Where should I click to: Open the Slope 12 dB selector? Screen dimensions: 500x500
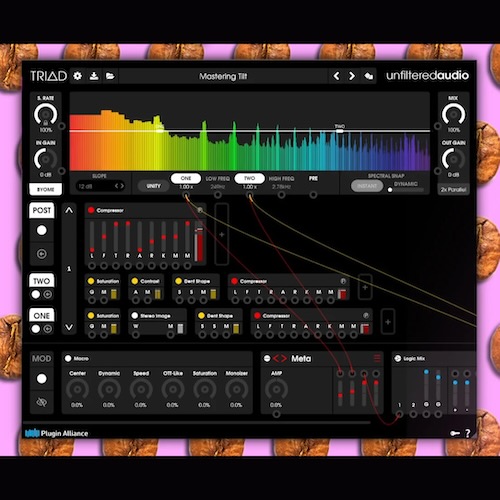pos(100,186)
